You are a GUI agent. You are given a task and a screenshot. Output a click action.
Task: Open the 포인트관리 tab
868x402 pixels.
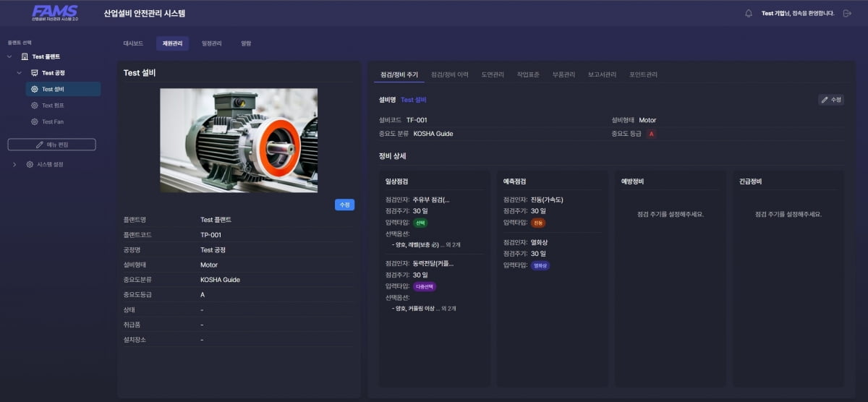(x=643, y=74)
